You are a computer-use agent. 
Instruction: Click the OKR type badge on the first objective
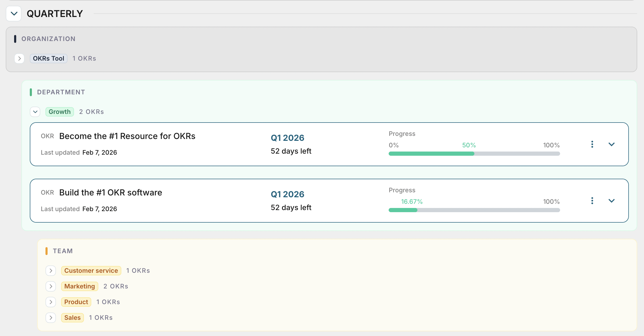coord(47,136)
